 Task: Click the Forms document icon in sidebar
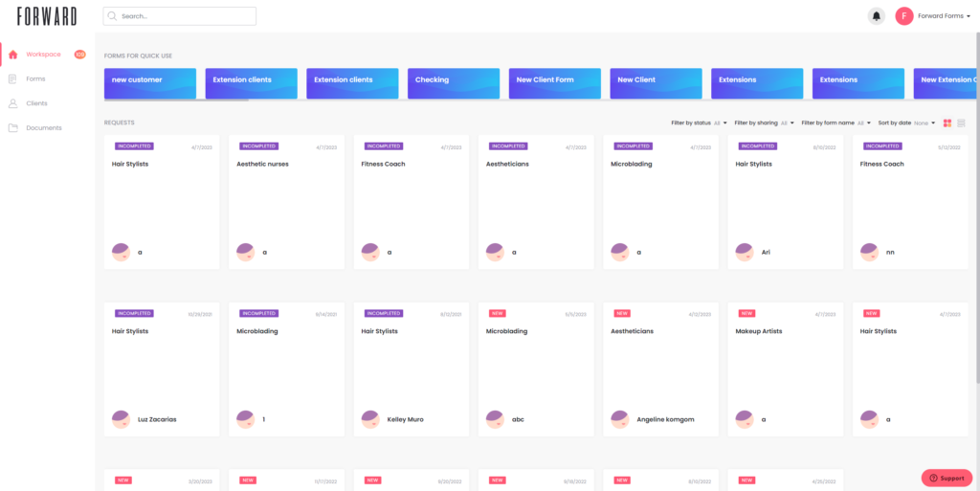pyautogui.click(x=13, y=78)
